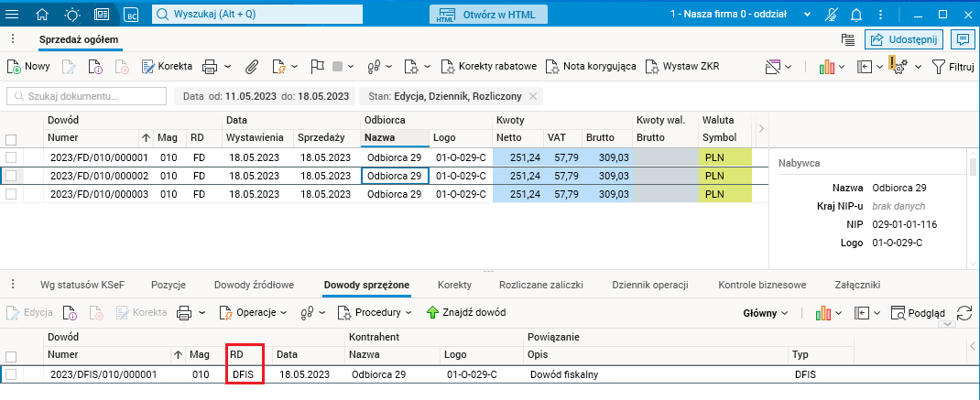The height and width of the screenshot is (400, 980).
Task: Select checkbox for row 2023/FD/010/000002
Action: click(11, 177)
